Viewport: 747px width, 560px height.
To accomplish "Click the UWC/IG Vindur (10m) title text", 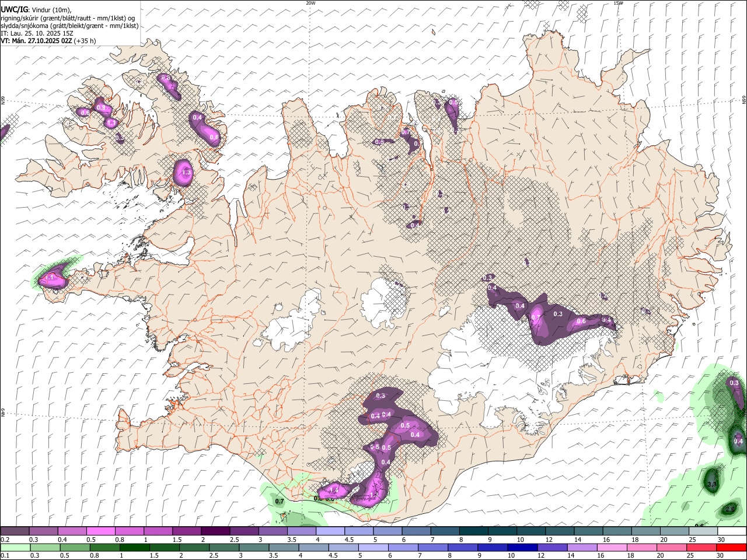I will tap(45, 9).
